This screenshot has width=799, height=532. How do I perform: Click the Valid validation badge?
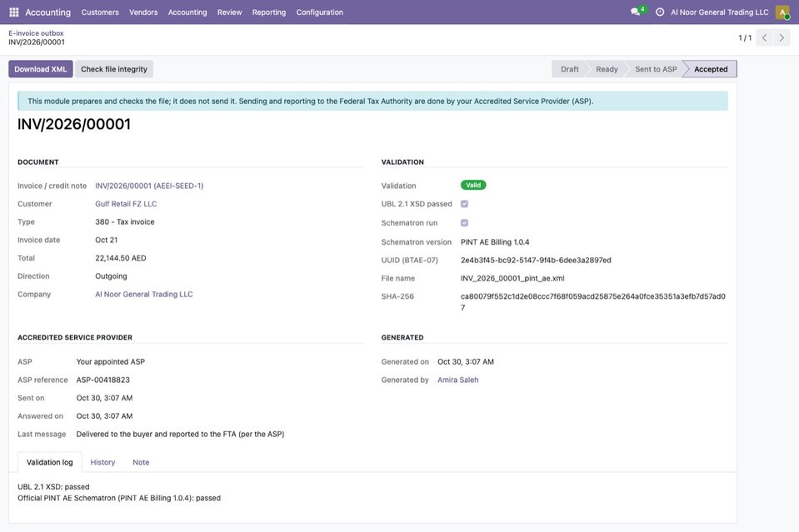(473, 186)
